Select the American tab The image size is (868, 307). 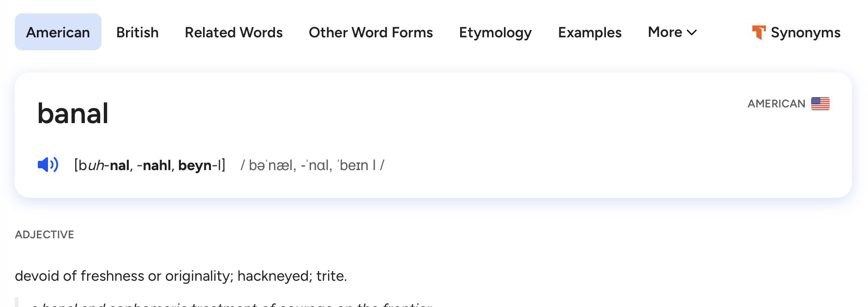pyautogui.click(x=58, y=32)
